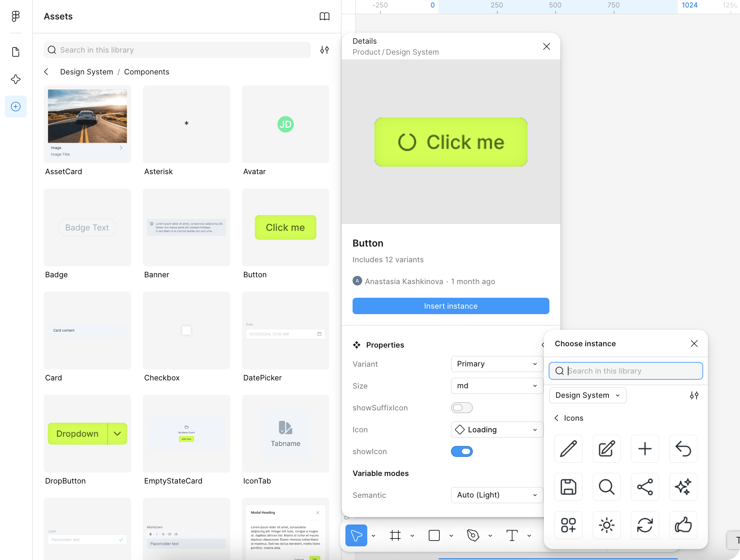The image size is (740, 560).
Task: Open asset filter settings beside the search field
Action: 324,50
